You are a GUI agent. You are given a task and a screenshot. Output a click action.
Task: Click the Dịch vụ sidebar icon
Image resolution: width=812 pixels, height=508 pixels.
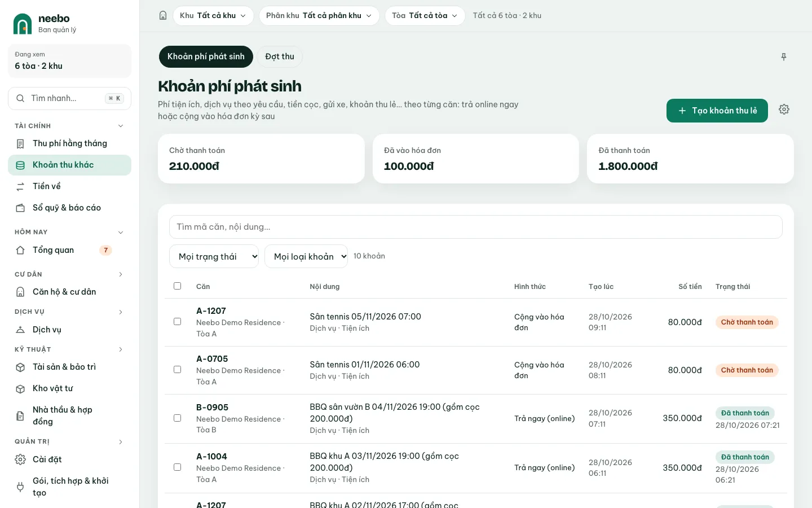pyautogui.click(x=20, y=330)
